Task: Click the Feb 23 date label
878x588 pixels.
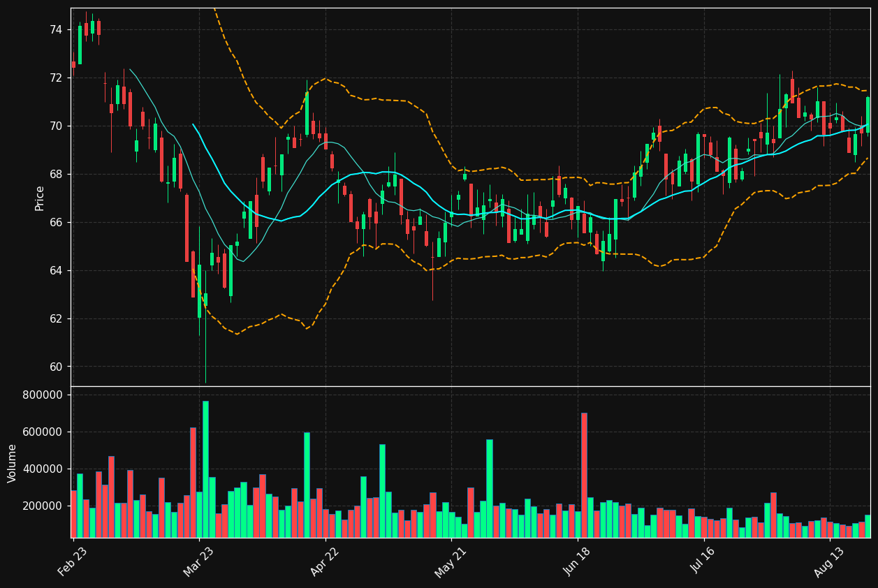Action: pyautogui.click(x=73, y=561)
